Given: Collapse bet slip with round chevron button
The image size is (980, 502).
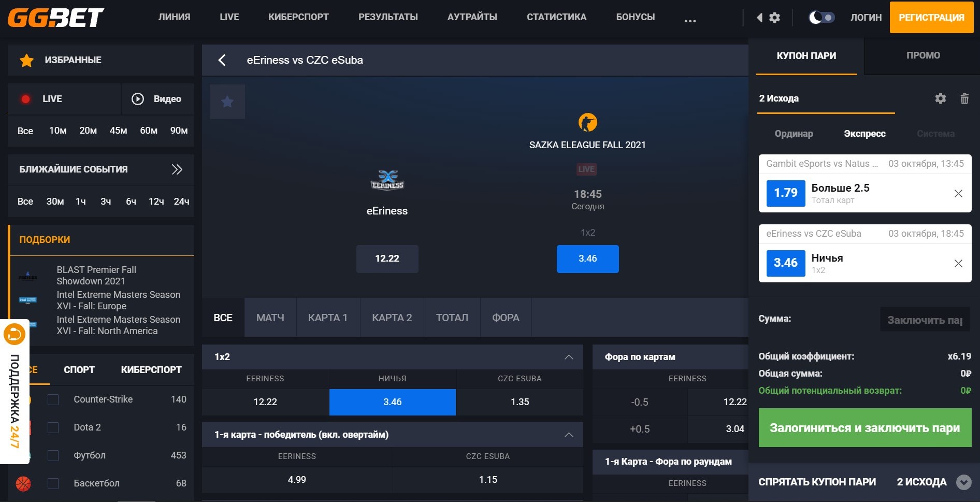Looking at the screenshot, I should pyautogui.click(x=963, y=482).
